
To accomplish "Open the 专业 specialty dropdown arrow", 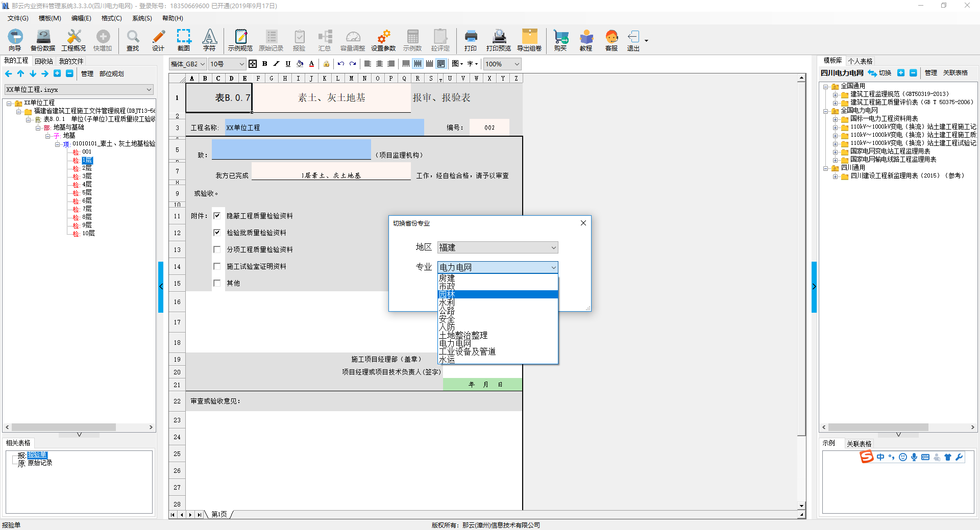I will coord(553,267).
